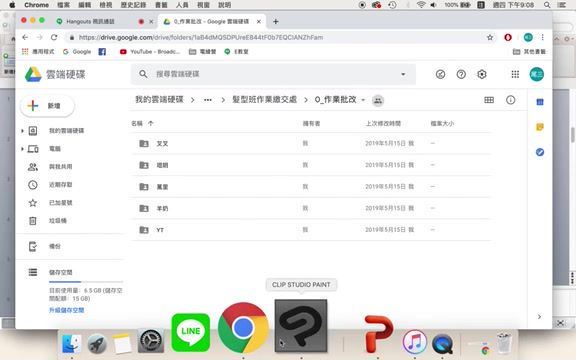Viewport: 576px width, 360px height.
Task: Expand the 我的雲端硬碟 tree arrow
Action: point(22,131)
